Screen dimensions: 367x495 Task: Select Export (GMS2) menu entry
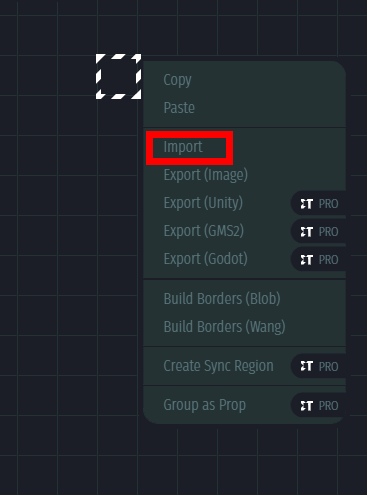pos(204,231)
